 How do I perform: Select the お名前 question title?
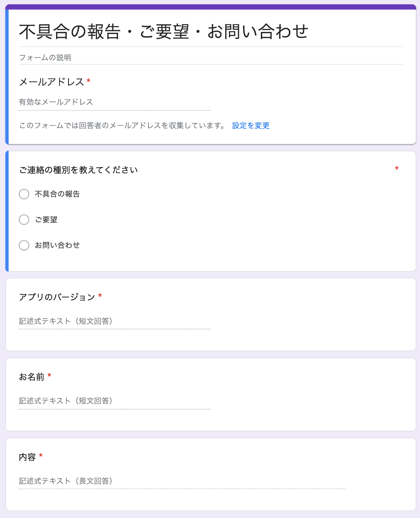pos(31,377)
